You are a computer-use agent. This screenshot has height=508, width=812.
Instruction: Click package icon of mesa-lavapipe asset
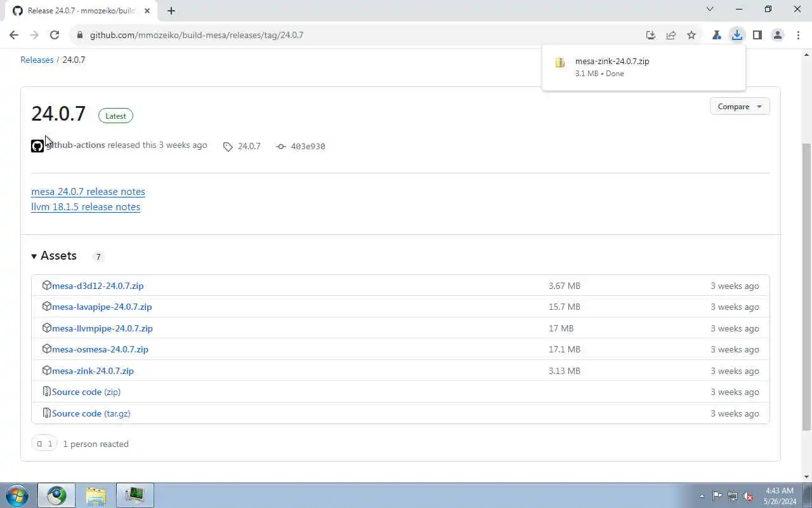click(46, 306)
